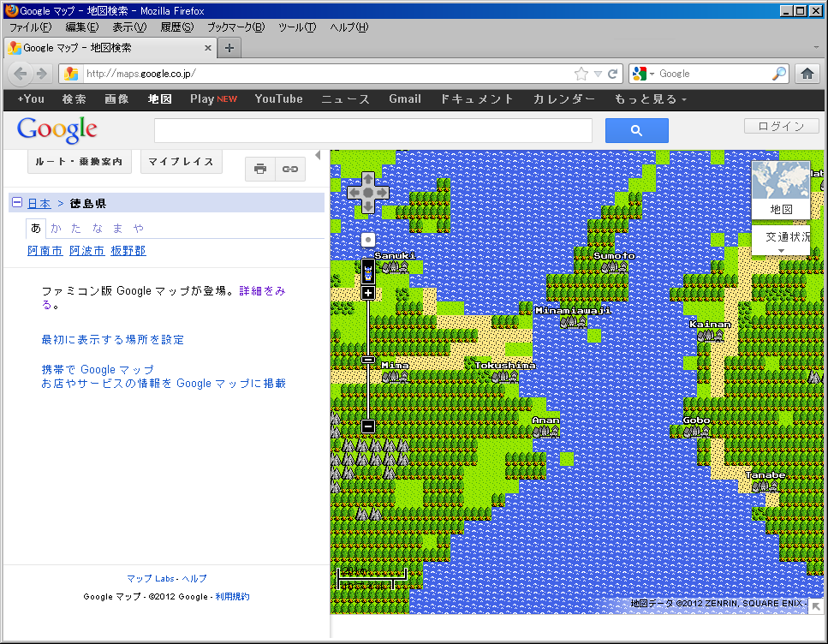Select the か kana tab

coord(56,229)
